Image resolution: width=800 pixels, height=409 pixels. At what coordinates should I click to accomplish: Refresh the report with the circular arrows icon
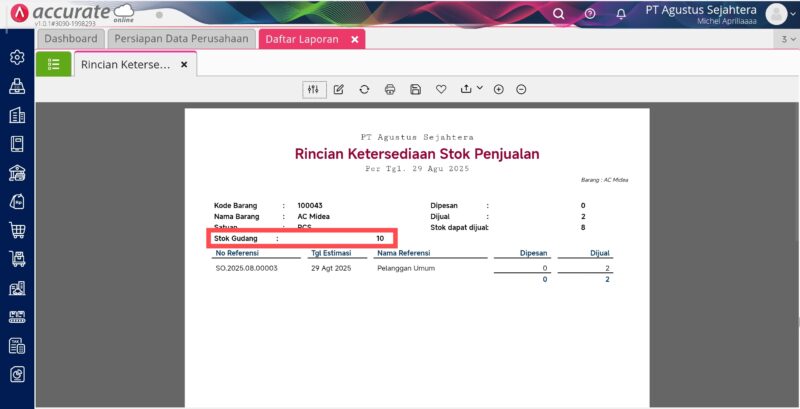pyautogui.click(x=364, y=89)
